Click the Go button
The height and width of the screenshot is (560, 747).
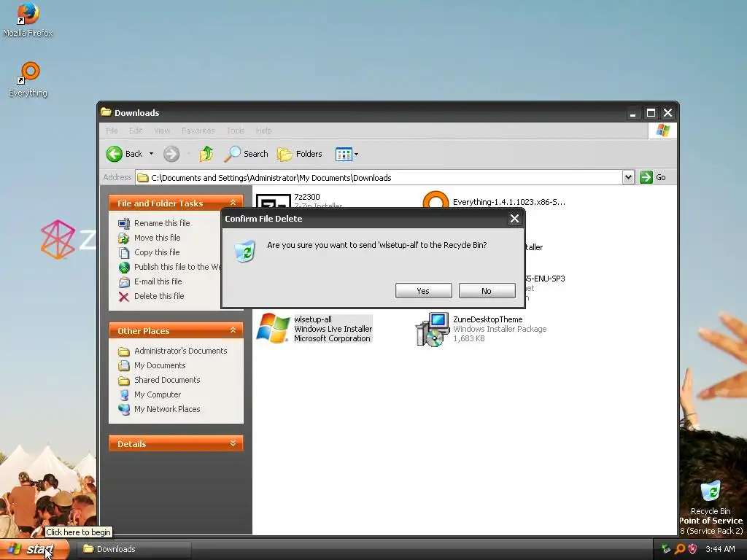tap(653, 177)
